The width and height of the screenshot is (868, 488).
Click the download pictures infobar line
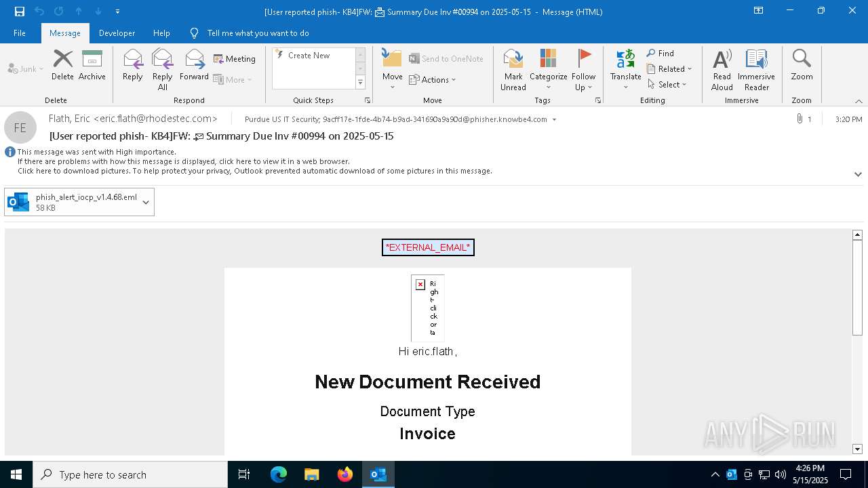tap(255, 171)
